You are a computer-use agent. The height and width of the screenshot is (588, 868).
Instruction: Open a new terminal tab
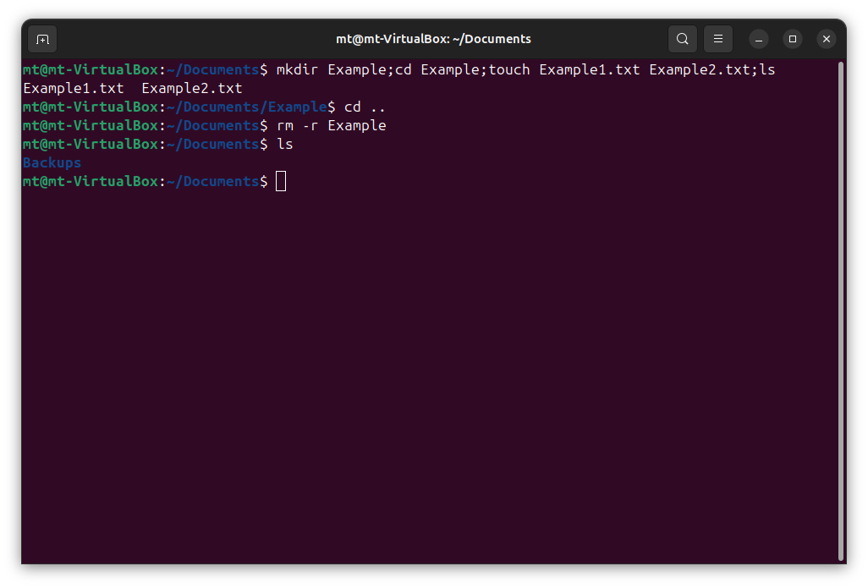pyautogui.click(x=42, y=39)
